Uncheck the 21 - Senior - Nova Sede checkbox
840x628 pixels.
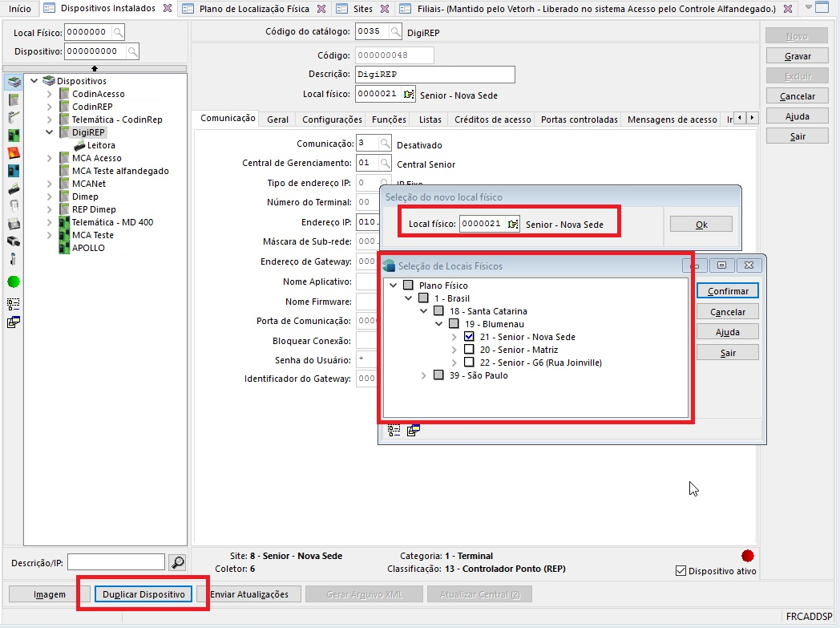pos(470,337)
